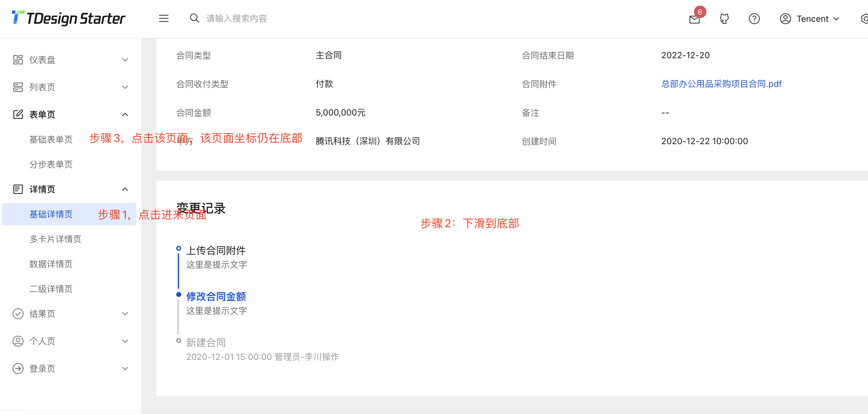Viewport: 868px width, 414px height.
Task: Open the 多卡片详情页 page
Action: click(55, 239)
